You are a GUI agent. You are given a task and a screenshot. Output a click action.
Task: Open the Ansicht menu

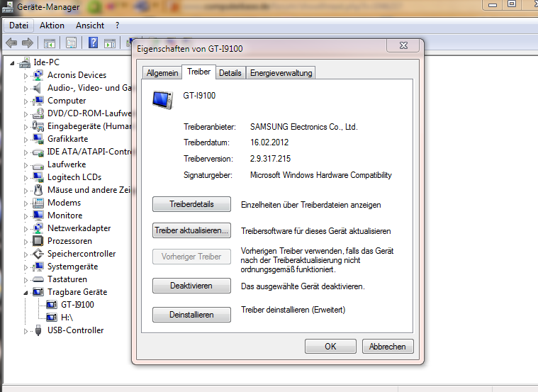tap(90, 26)
